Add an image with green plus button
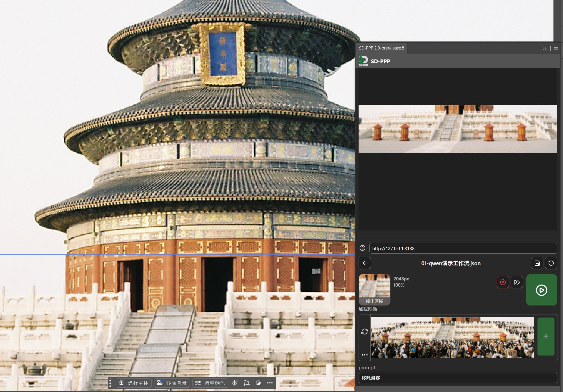Viewport: 563px width, 392px height. pyautogui.click(x=546, y=336)
